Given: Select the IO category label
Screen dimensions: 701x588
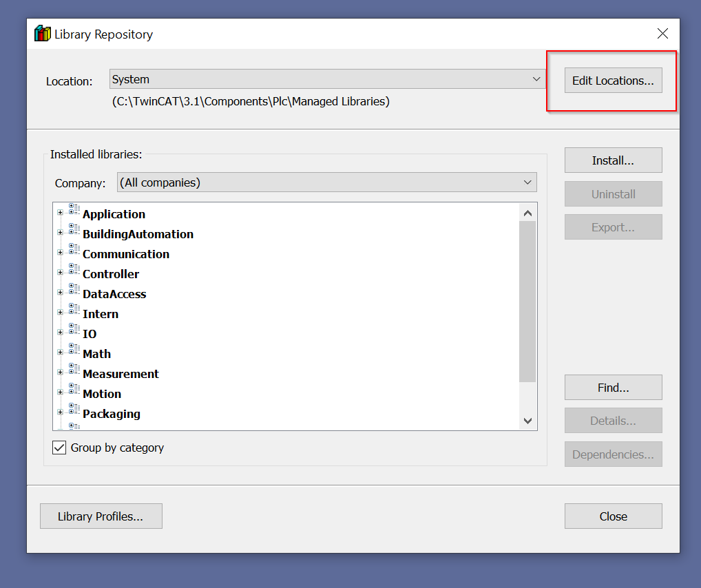Looking at the screenshot, I should [90, 334].
